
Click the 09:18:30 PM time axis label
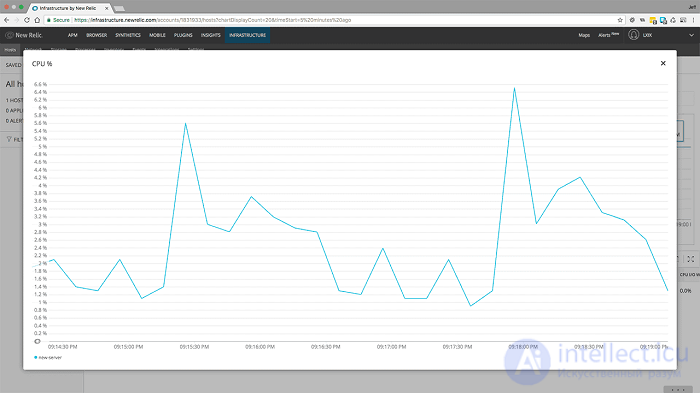click(589, 347)
